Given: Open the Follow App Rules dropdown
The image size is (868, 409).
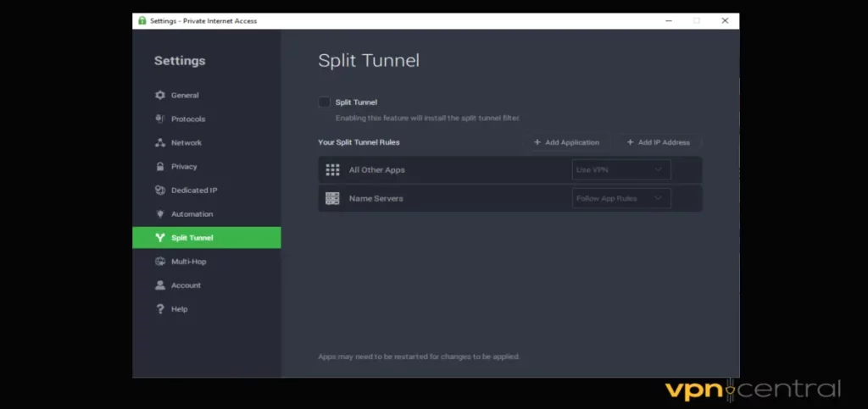Looking at the screenshot, I should 621,198.
